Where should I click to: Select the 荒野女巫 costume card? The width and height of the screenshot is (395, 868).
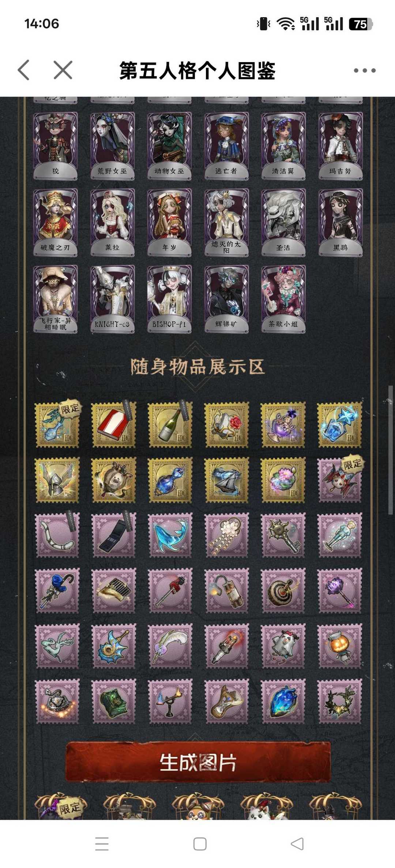point(112,146)
